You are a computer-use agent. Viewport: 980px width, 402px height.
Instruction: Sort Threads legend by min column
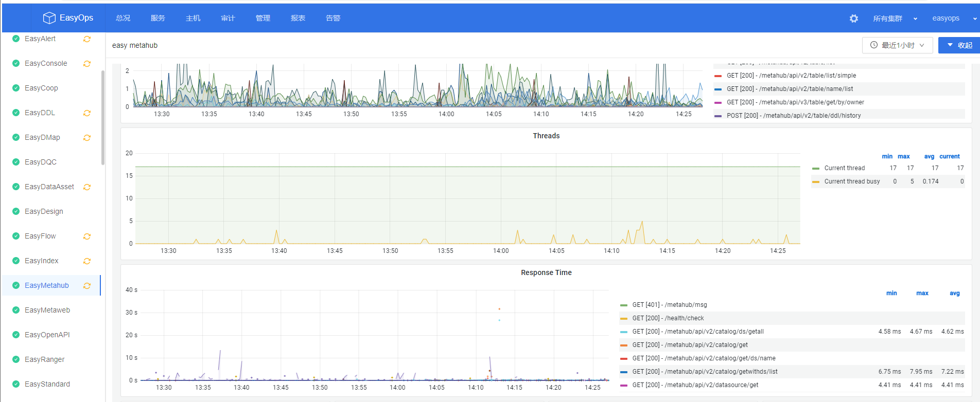[887, 156]
